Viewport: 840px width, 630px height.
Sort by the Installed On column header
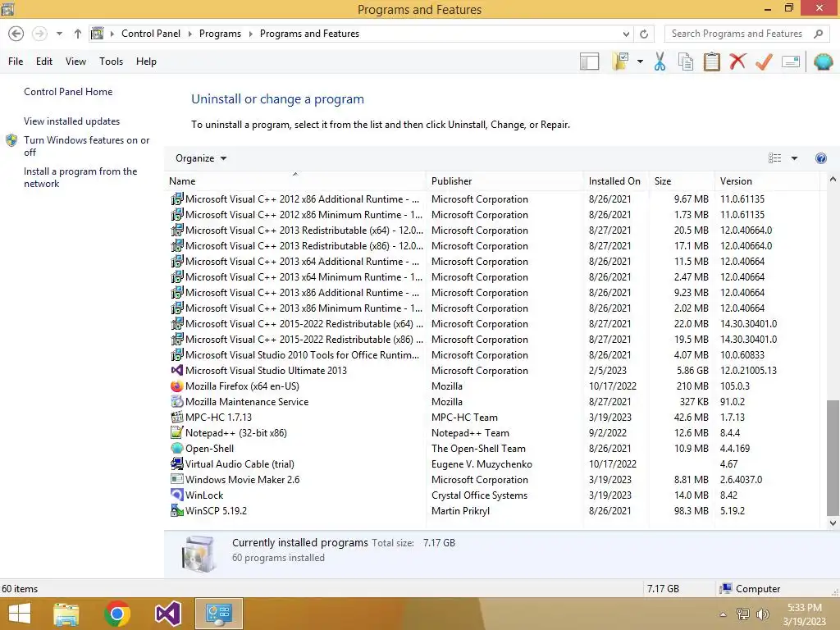[616, 181]
